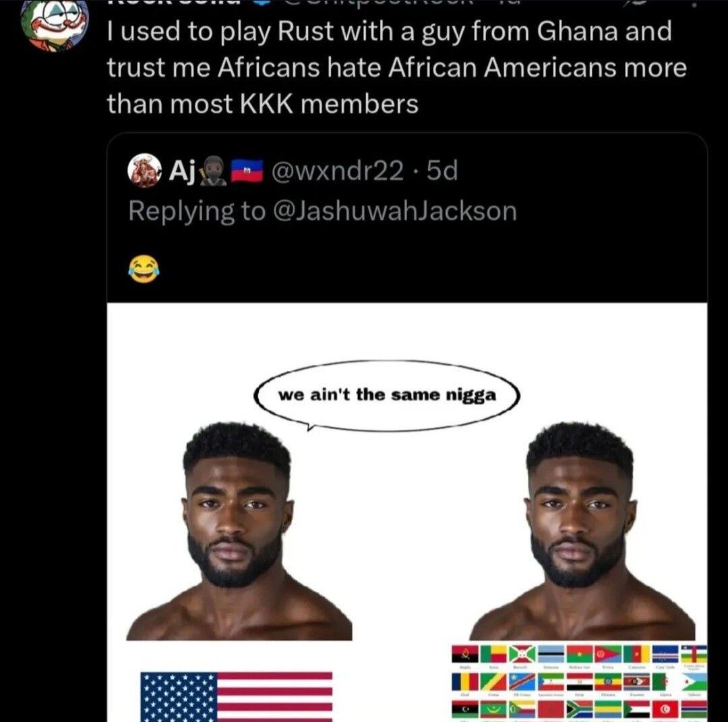Click the South Africa flag
The height and width of the screenshot is (722, 728).
tap(579, 709)
